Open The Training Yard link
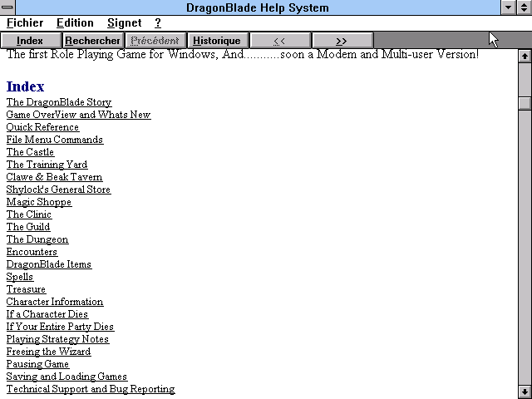Viewport: 532px width, 399px height. pyautogui.click(x=47, y=165)
